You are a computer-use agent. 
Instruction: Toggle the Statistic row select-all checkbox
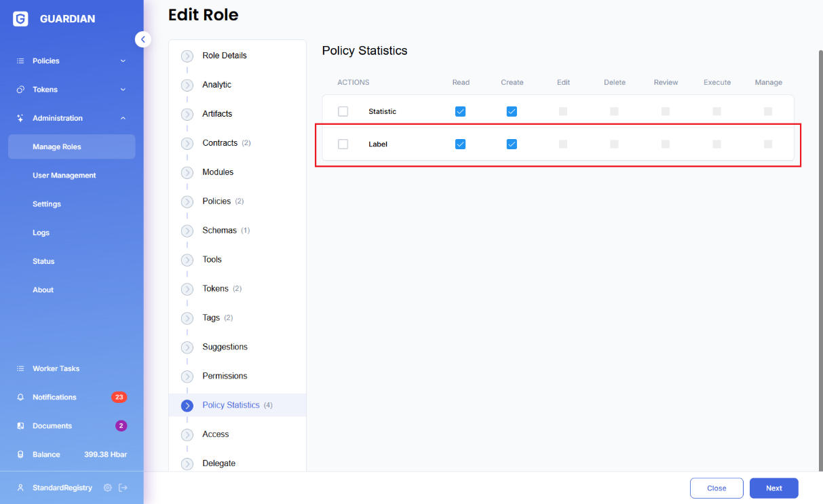coord(343,111)
